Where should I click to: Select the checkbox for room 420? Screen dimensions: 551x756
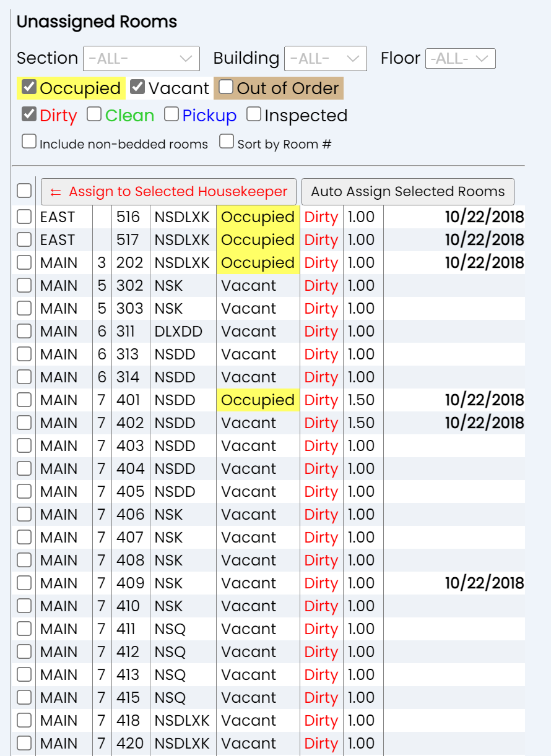(24, 744)
